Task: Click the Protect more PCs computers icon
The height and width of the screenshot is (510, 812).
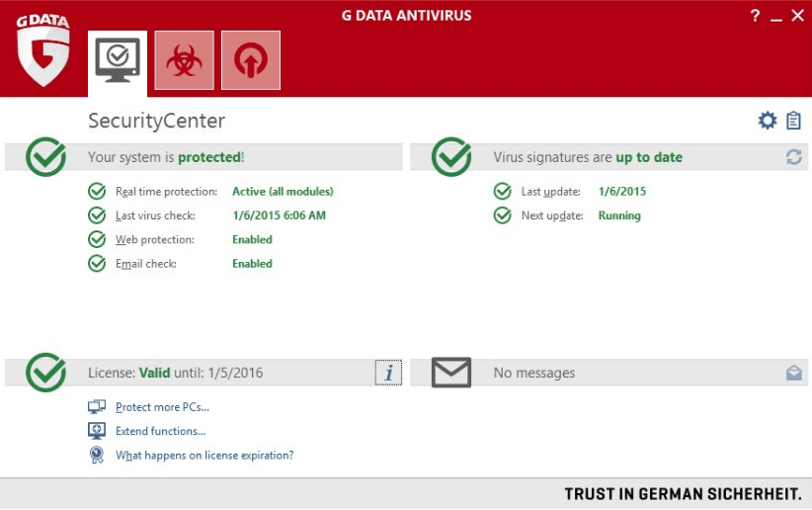Action: pos(97,407)
